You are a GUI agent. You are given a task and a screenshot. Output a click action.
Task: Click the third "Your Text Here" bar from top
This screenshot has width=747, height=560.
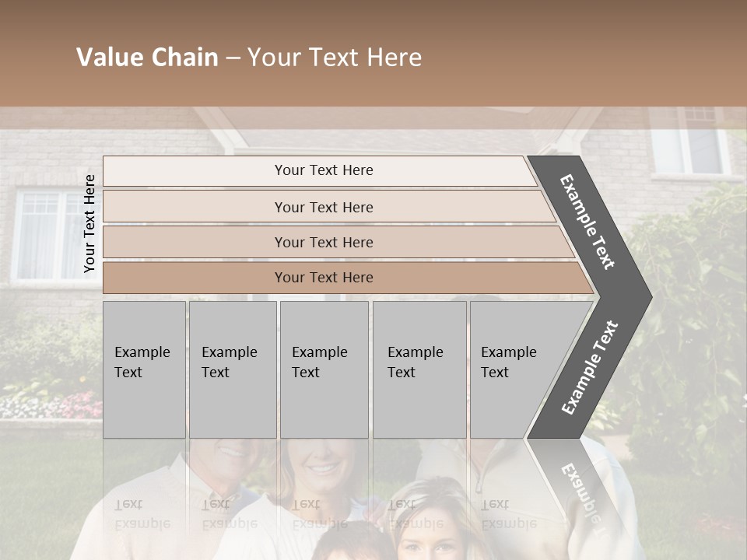click(x=323, y=242)
